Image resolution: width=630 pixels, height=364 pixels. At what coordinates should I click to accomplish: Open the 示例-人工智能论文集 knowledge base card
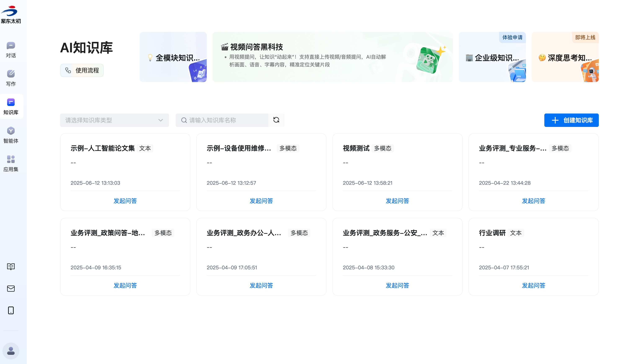(x=102, y=148)
